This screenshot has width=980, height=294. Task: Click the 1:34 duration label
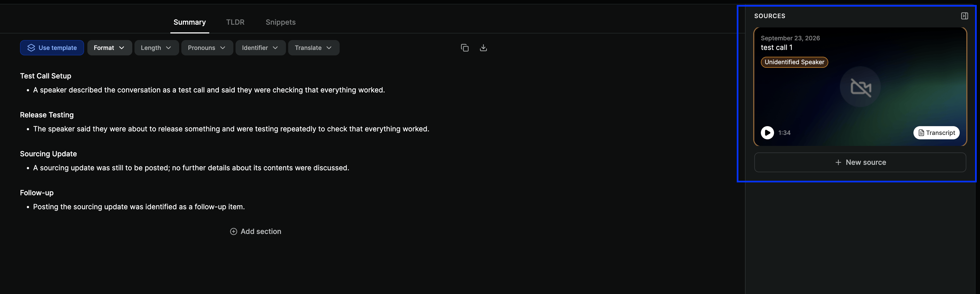pos(784,133)
